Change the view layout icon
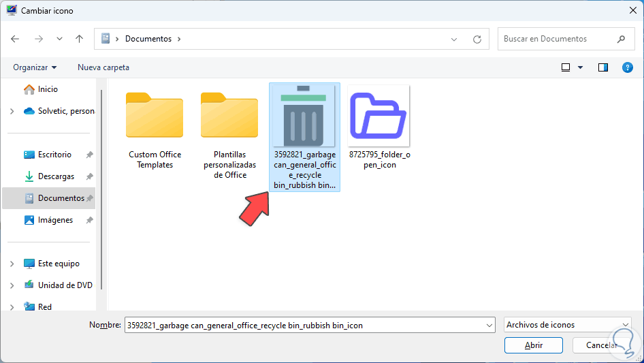The height and width of the screenshot is (363, 644). (566, 67)
